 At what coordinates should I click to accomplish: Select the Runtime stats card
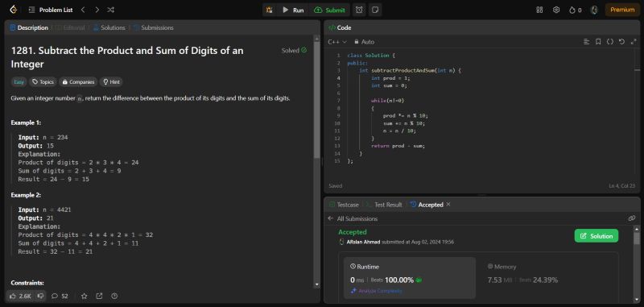click(x=410, y=278)
